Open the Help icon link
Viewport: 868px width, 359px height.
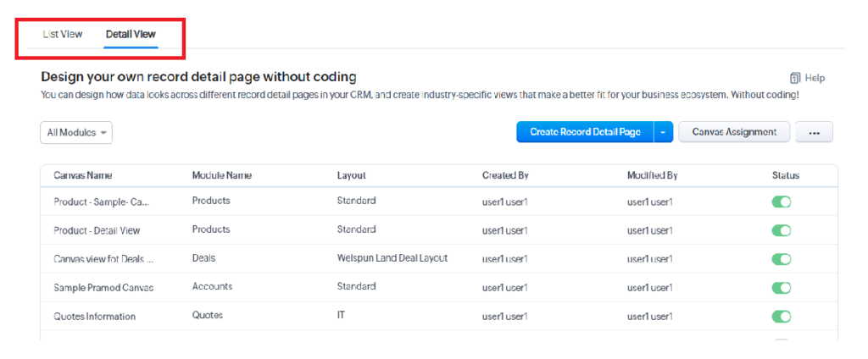click(807, 78)
